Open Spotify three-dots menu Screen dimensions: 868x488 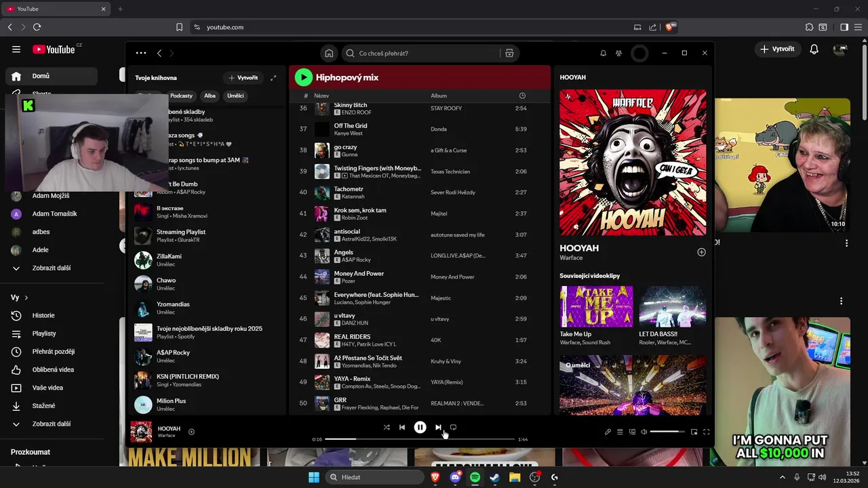[141, 53]
